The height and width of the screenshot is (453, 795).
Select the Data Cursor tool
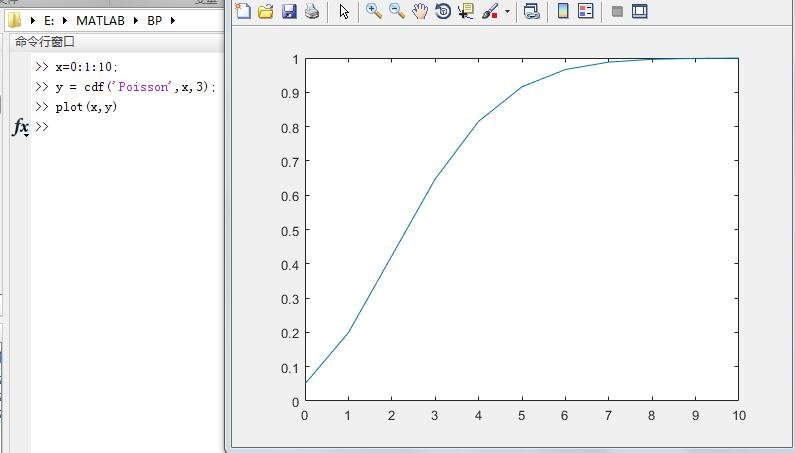point(465,11)
